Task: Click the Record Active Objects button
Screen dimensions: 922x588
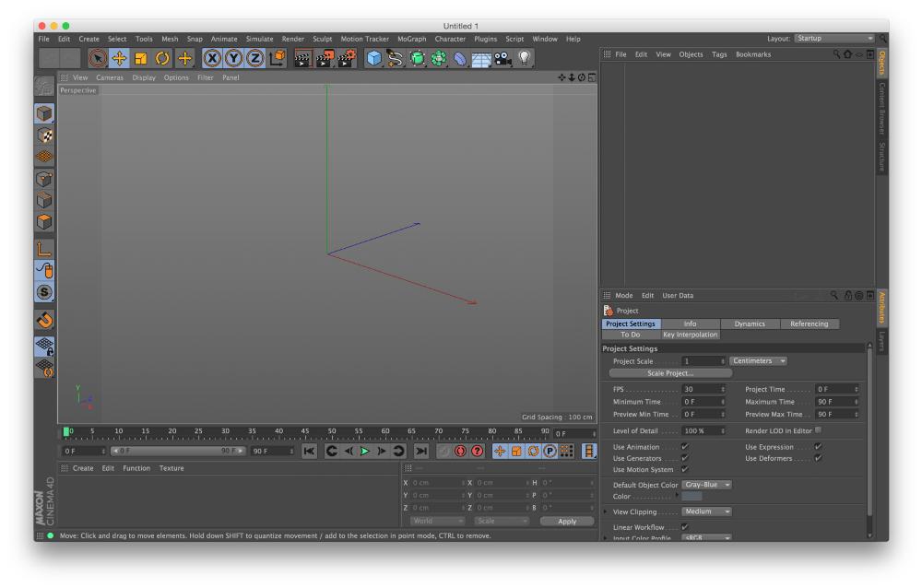Action: coord(442,453)
